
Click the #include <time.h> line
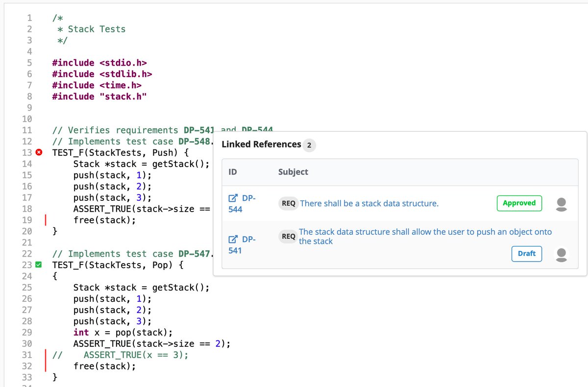[97, 86]
